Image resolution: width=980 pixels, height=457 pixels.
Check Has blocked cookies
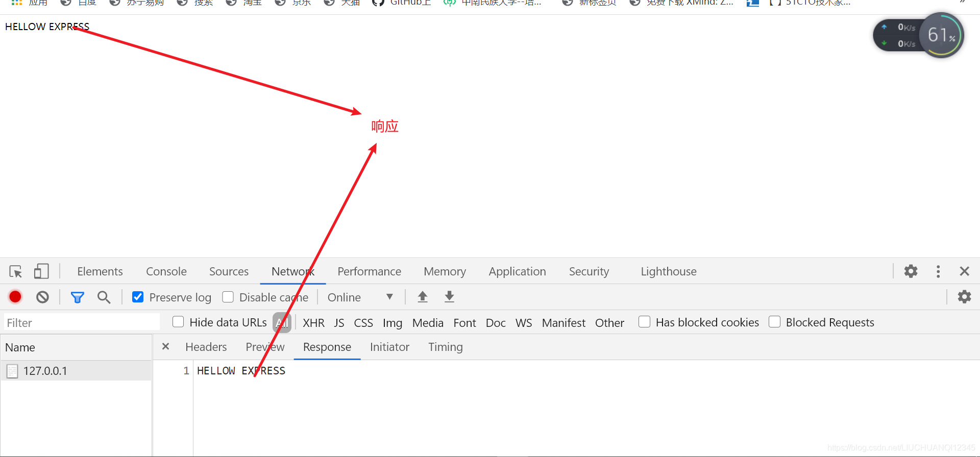[x=645, y=322]
